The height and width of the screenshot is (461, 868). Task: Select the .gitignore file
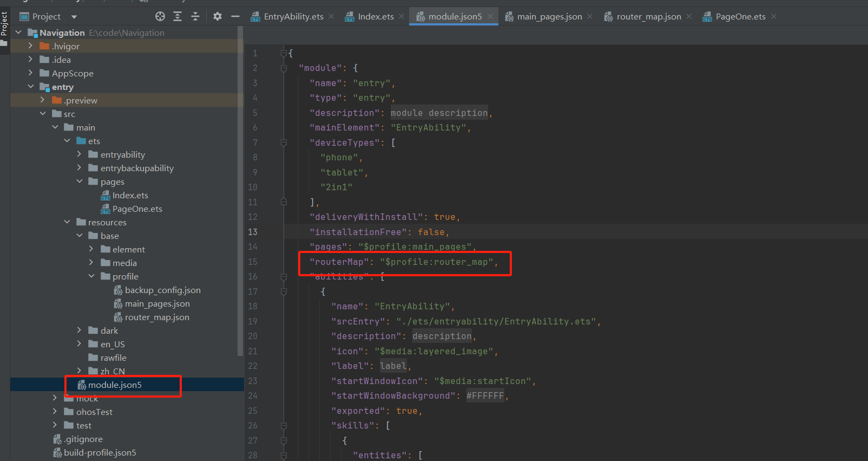coord(83,439)
